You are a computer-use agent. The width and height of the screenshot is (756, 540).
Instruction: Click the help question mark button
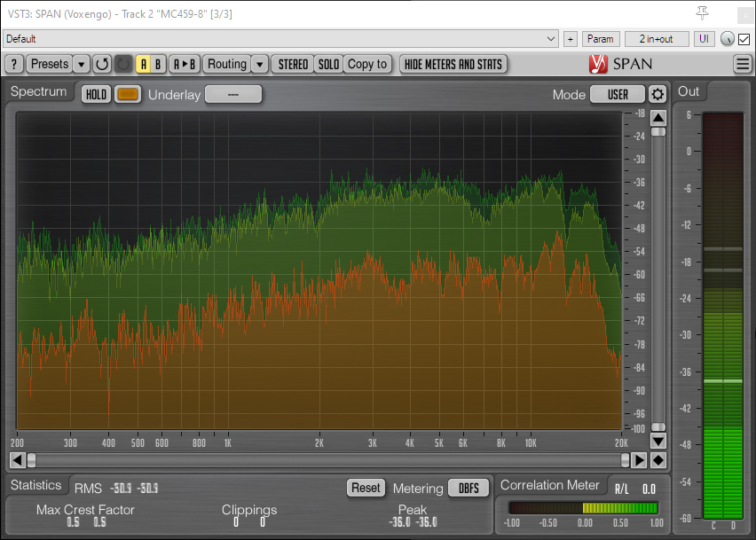[14, 64]
